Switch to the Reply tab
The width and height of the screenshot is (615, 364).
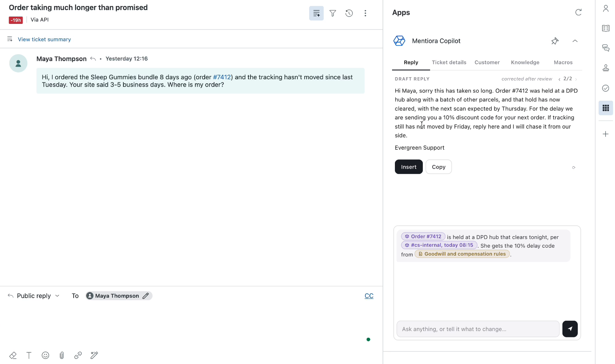411,62
